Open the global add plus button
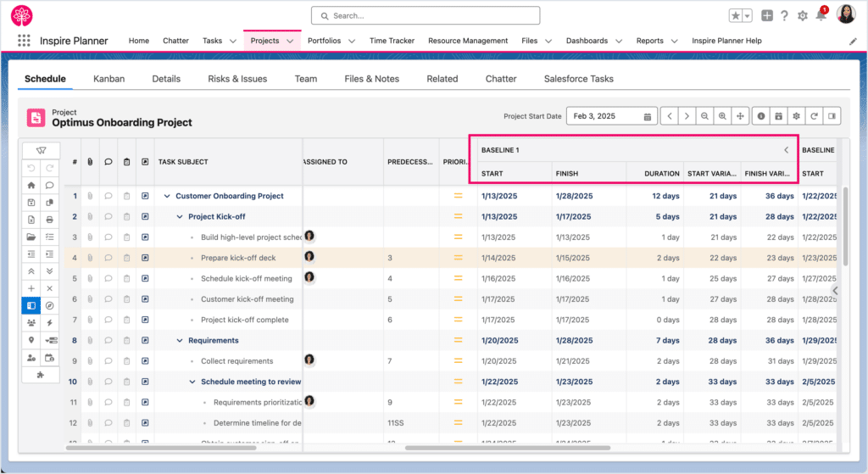Image resolution: width=868 pixels, height=474 pixels. pyautogui.click(x=766, y=15)
